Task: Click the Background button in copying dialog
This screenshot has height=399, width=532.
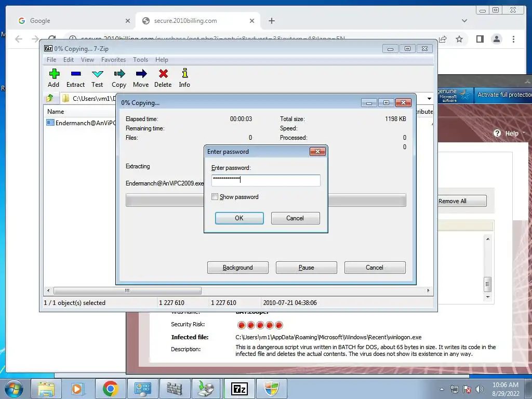Action: [238, 268]
